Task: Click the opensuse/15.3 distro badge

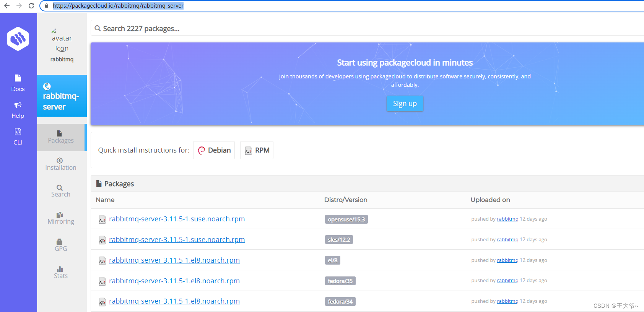Action: pos(346,219)
